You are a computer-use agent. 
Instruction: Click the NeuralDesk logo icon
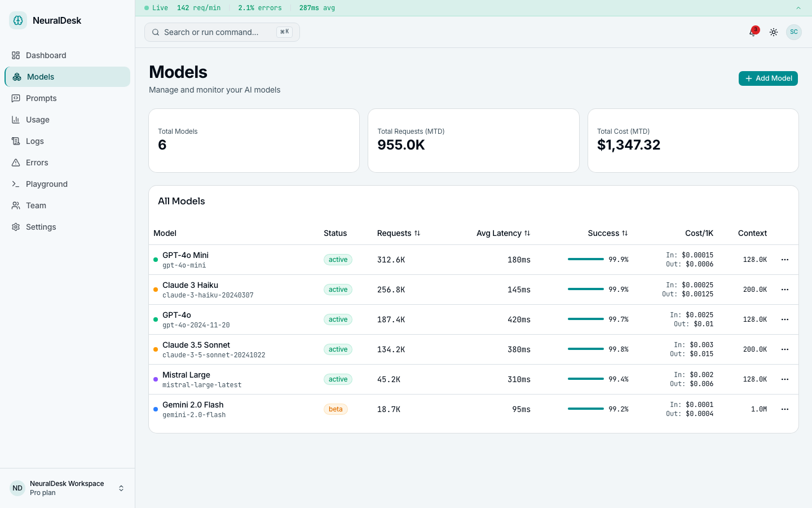tap(17, 20)
